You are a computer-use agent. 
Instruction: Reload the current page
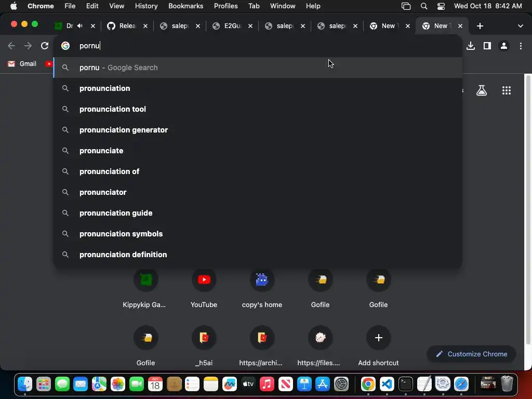point(45,46)
